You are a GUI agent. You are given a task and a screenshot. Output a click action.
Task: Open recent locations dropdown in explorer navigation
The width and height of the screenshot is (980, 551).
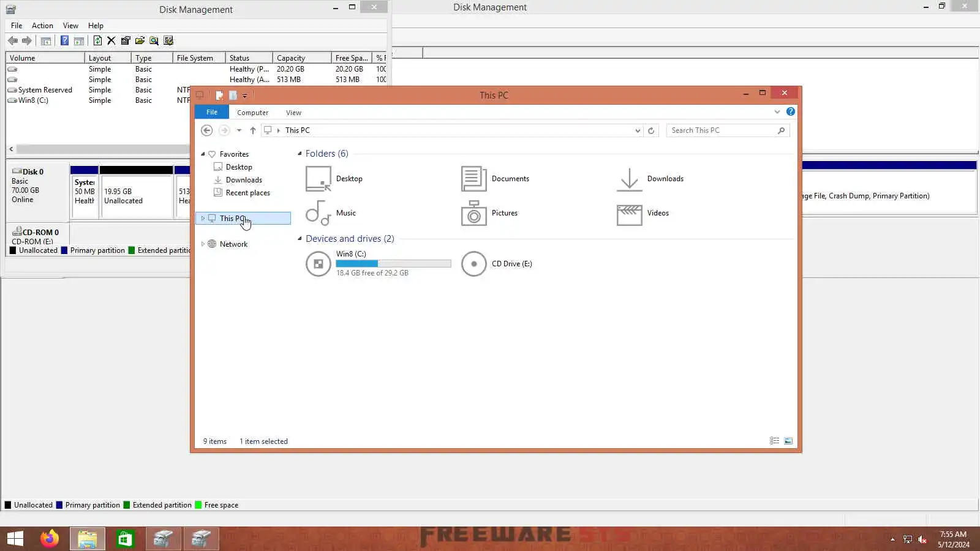(x=239, y=130)
